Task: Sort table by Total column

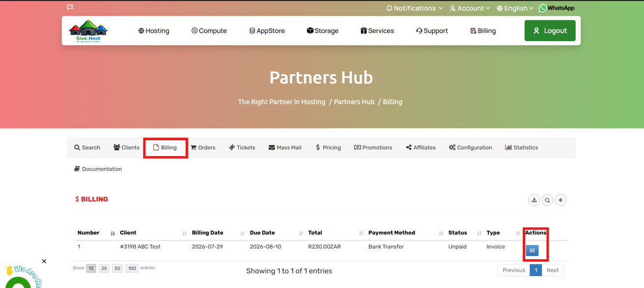Action: (x=336, y=233)
